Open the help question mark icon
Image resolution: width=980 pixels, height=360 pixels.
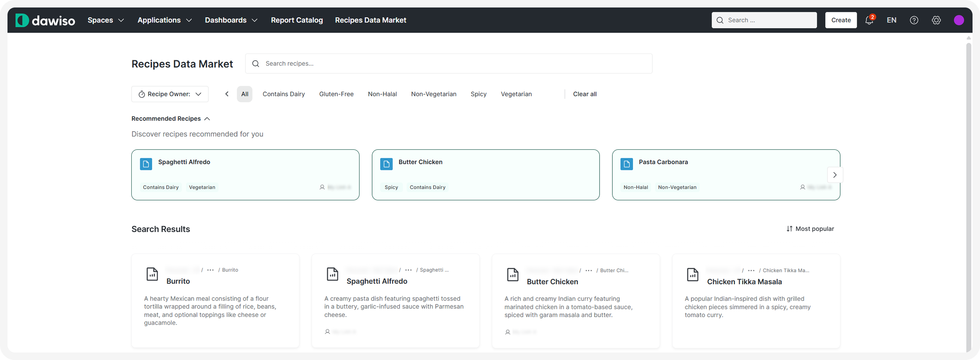914,20
